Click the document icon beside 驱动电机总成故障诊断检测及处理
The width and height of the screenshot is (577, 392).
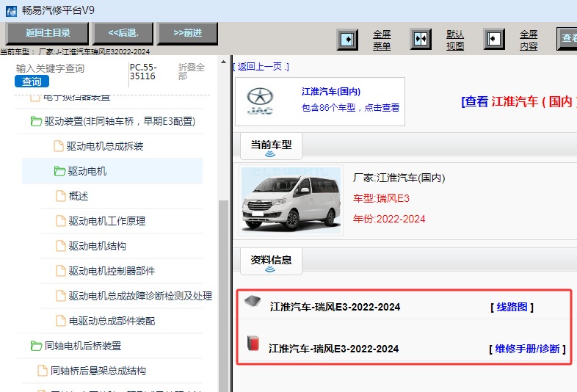pyautogui.click(x=61, y=296)
